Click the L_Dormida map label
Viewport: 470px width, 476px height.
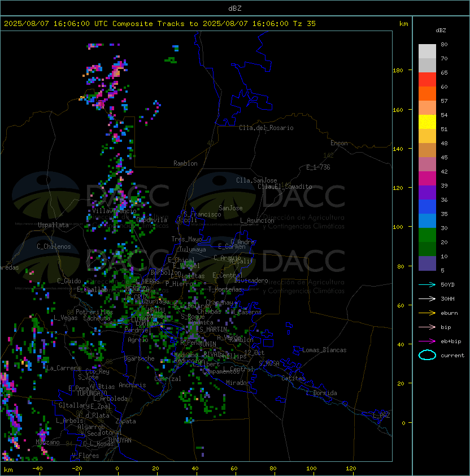(321, 393)
